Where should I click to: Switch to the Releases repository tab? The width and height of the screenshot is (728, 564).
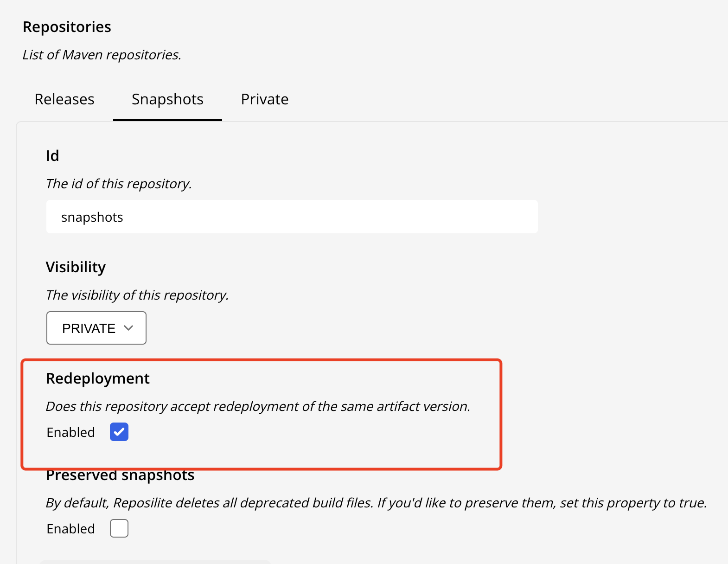[64, 99]
